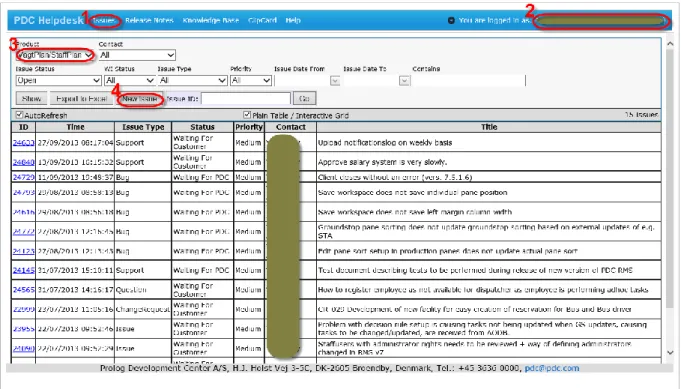681x389 pixels.
Task: Open the Issues menu item
Action: pyautogui.click(x=104, y=20)
